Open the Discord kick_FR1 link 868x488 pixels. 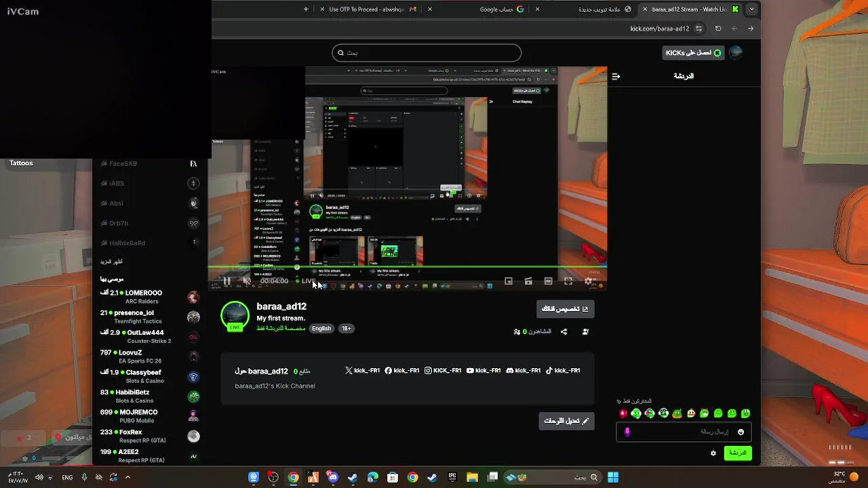(x=524, y=371)
